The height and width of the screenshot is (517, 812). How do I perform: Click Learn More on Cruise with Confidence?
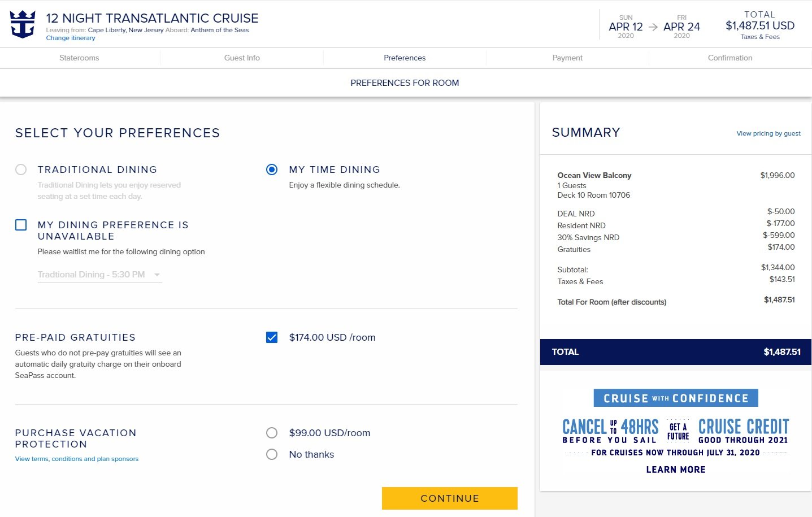pyautogui.click(x=676, y=470)
